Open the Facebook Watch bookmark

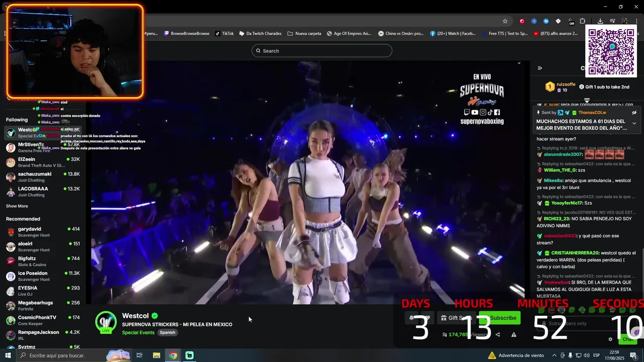[x=453, y=34]
